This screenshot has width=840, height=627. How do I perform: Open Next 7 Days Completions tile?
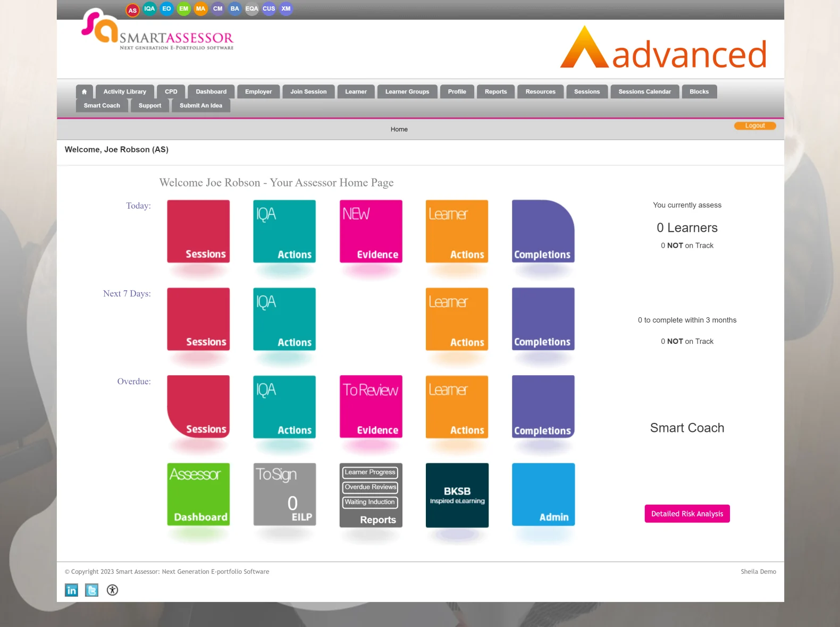click(x=543, y=319)
